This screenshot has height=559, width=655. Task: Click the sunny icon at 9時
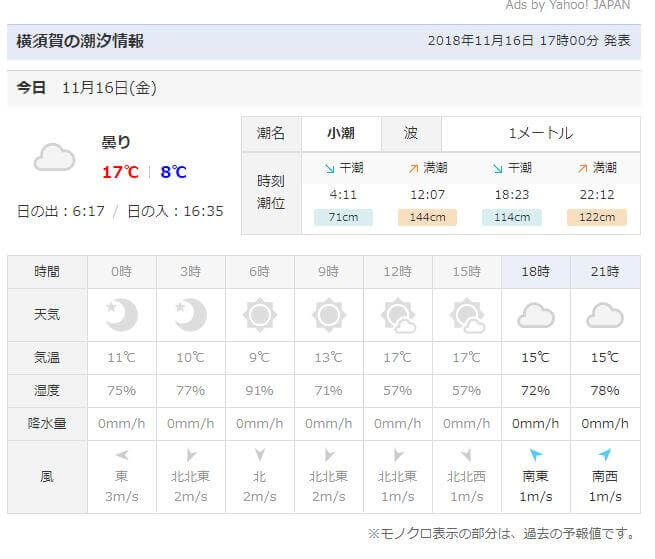(329, 315)
